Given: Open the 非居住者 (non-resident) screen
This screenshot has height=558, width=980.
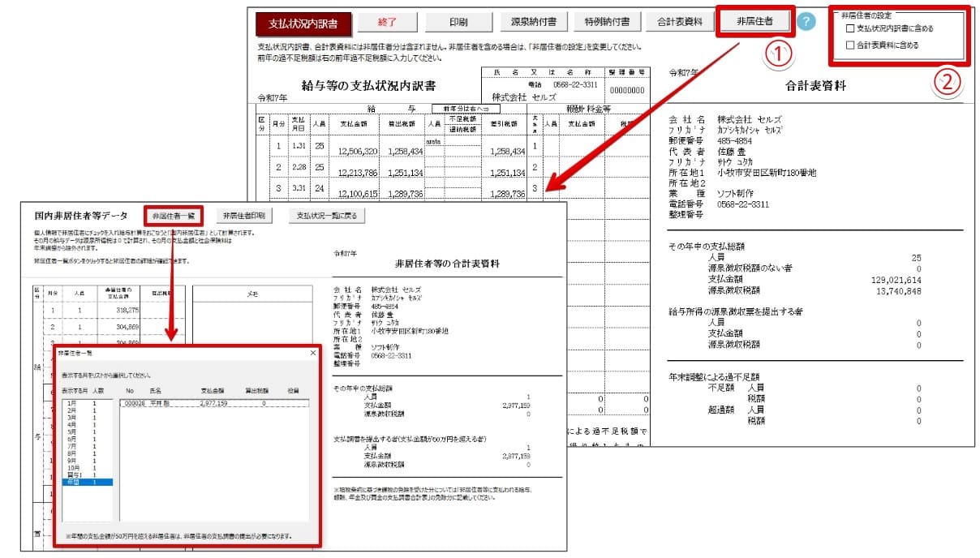Looking at the screenshot, I should pos(756,22).
